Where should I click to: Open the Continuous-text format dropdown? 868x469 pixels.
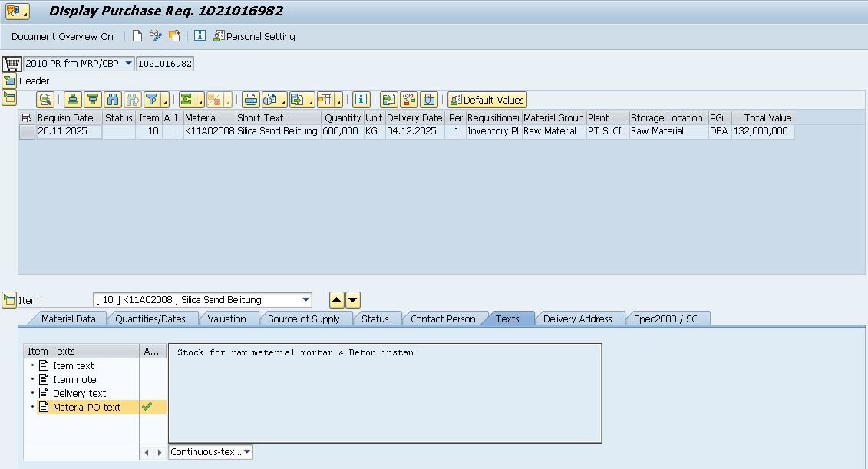tap(246, 452)
